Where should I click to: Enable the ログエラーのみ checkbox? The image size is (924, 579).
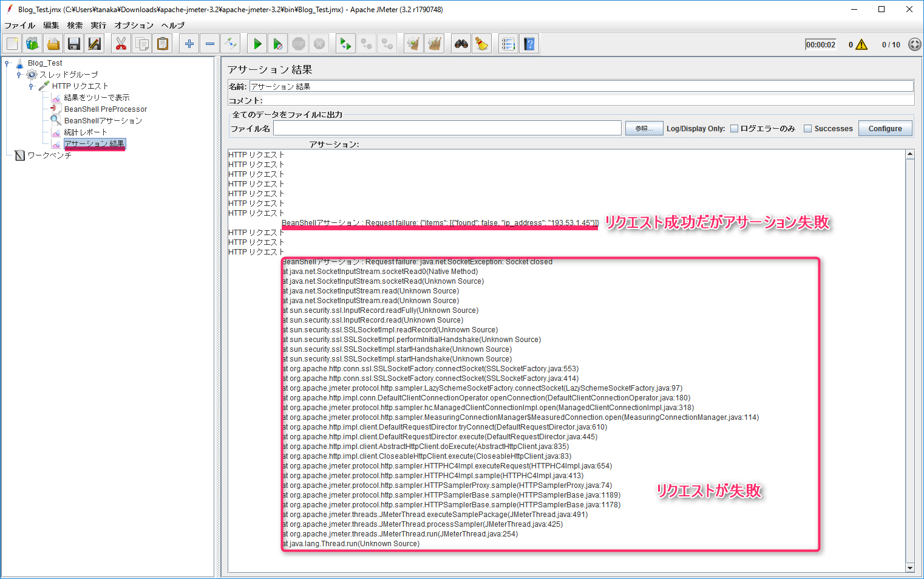click(x=734, y=129)
